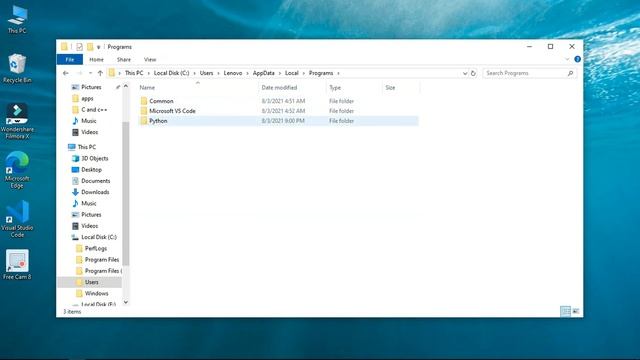Customize Quick Access Toolbar dropdown
This screenshot has height=360, width=640.
click(x=98, y=47)
